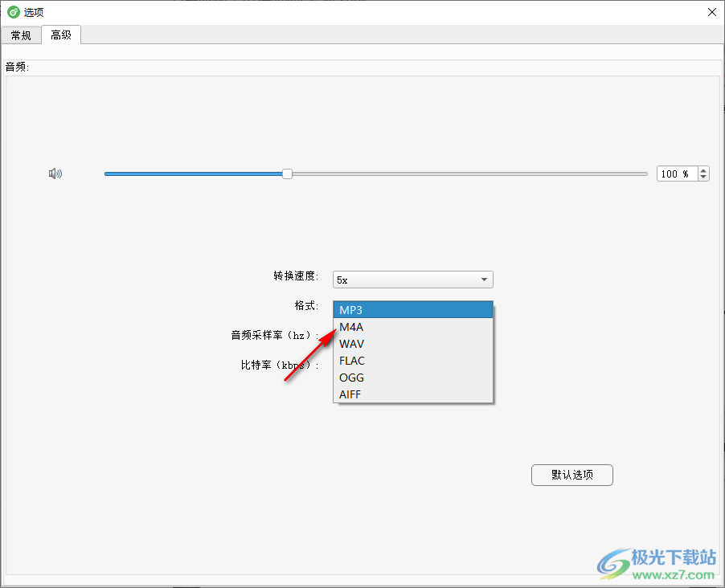725x588 pixels.
Task: Choose M4A from the format list
Action: point(413,327)
